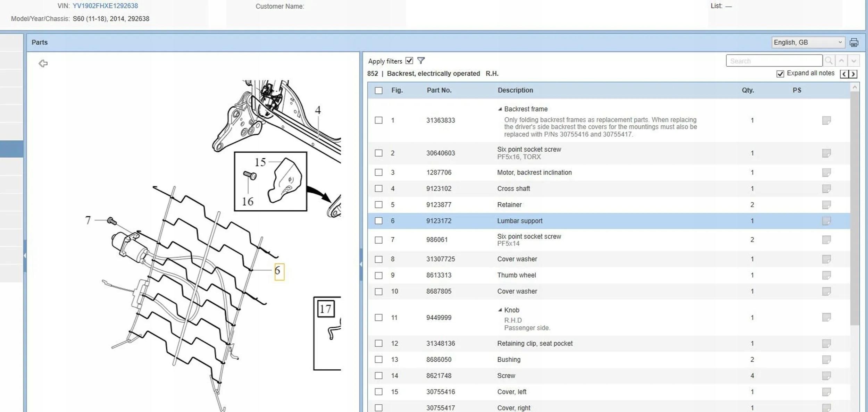The height and width of the screenshot is (412, 868).
Task: Open the VIN YV1902FHXE1292638 link
Action: pos(105,6)
